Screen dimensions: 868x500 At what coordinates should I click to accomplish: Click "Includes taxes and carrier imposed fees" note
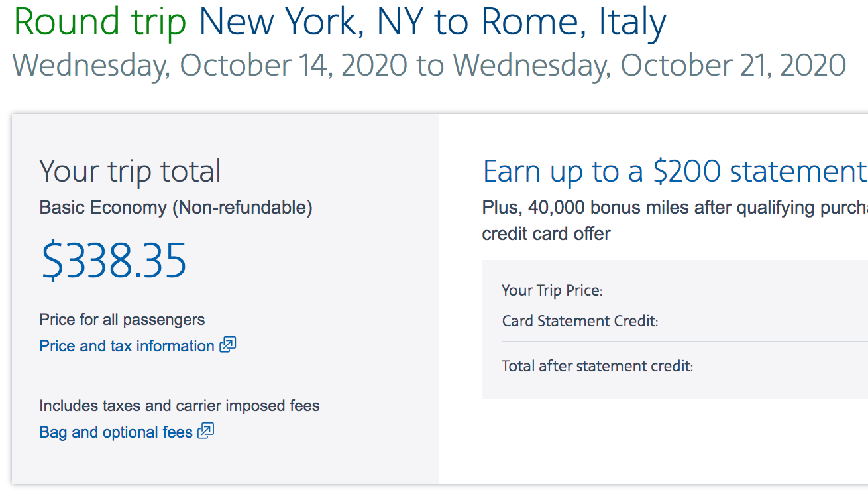tap(180, 406)
